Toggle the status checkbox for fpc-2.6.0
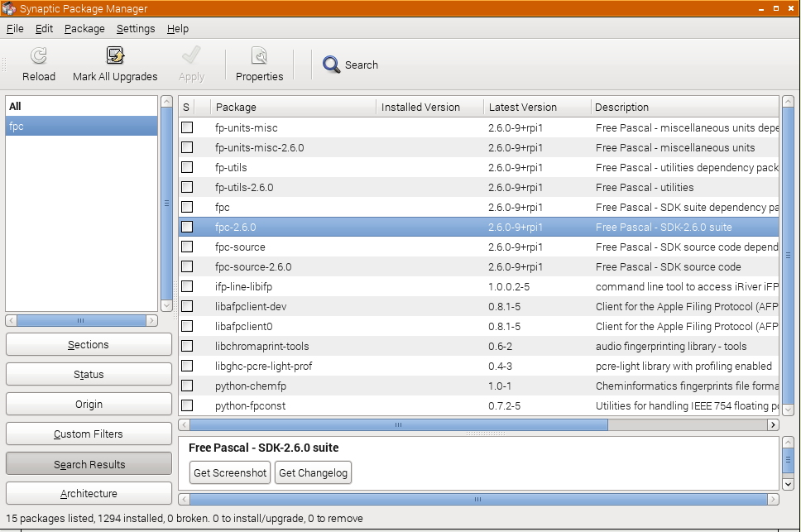Screen dimensions: 801x532 [x=187, y=227]
